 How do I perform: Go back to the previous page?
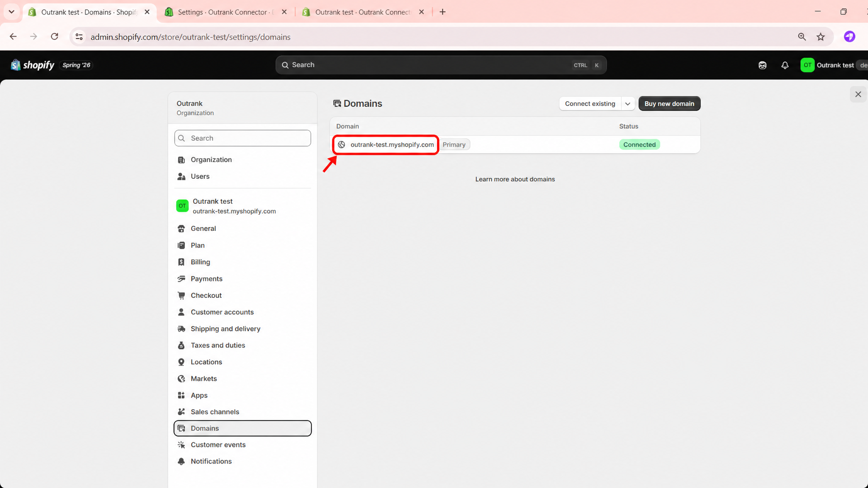13,37
